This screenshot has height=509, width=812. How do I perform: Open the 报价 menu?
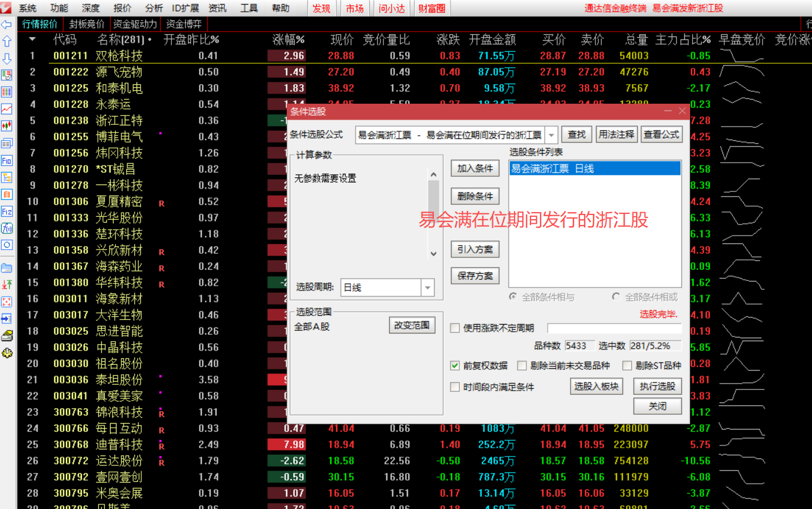click(122, 8)
